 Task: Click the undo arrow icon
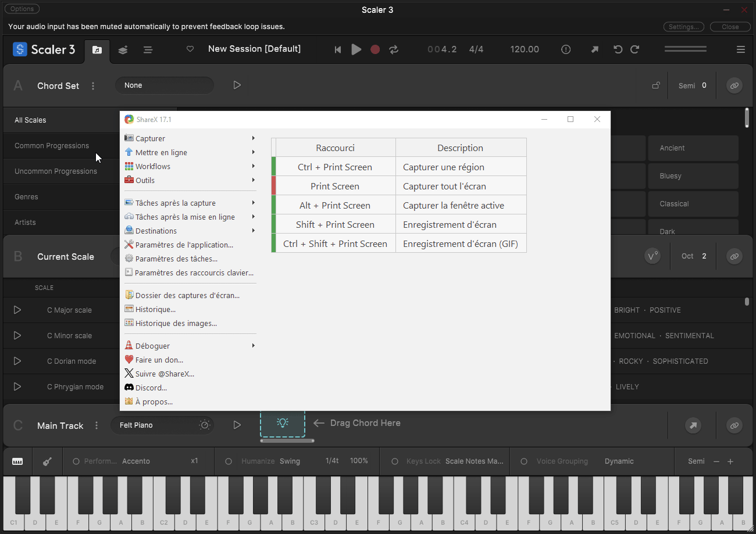[618, 49]
